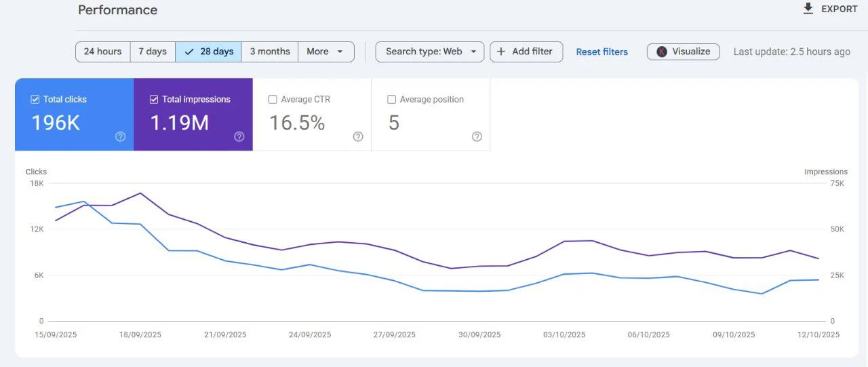Click the 18K clicks axis label
Screen dimensions: 868x367
pos(37,183)
